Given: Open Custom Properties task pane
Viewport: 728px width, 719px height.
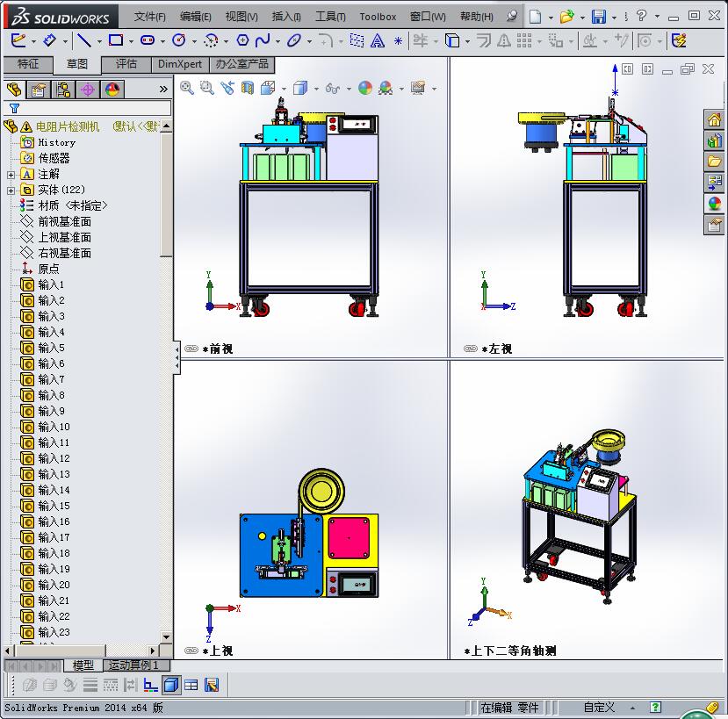Looking at the screenshot, I should (x=714, y=225).
